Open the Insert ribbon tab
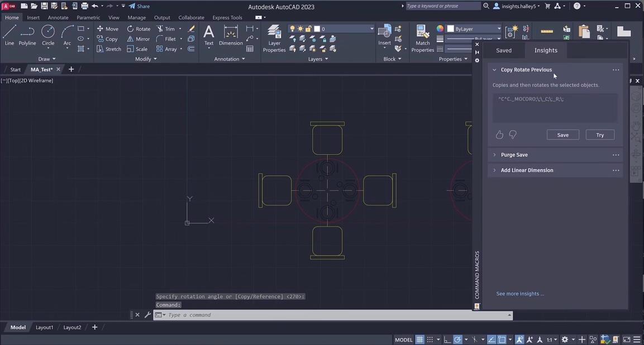 click(x=34, y=18)
